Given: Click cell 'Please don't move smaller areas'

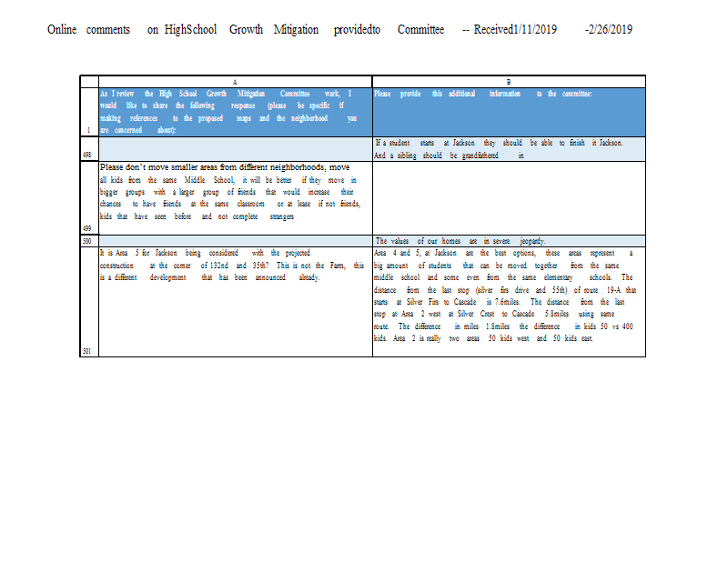Looking at the screenshot, I should click(x=236, y=198).
